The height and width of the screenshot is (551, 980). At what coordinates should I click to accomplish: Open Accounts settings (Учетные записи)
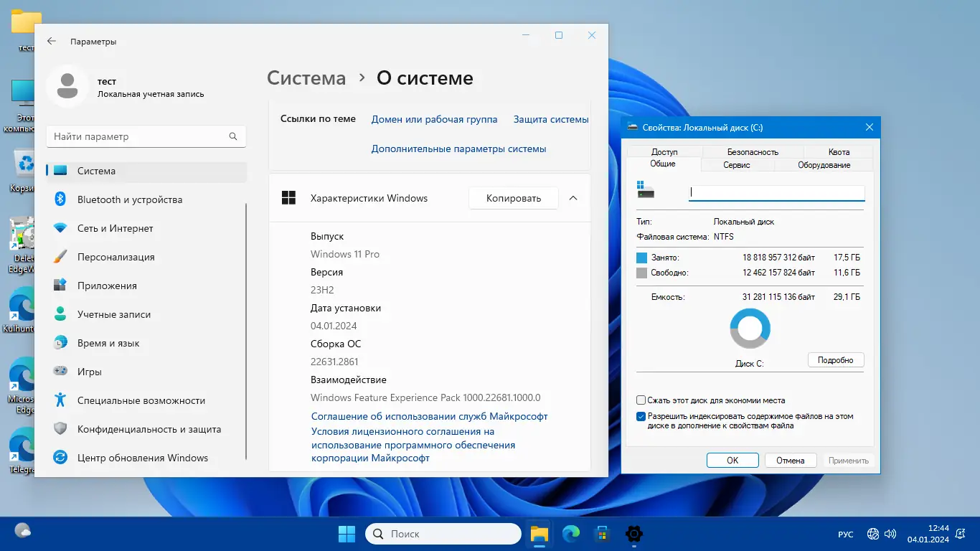coord(146,314)
